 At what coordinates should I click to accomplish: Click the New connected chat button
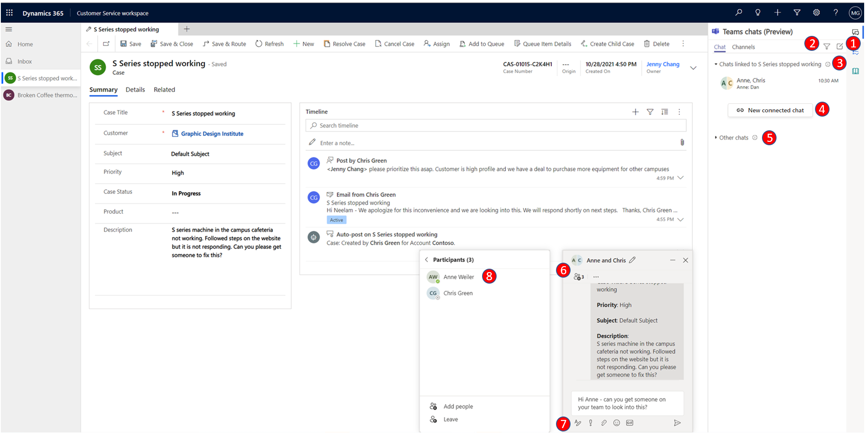coord(770,110)
